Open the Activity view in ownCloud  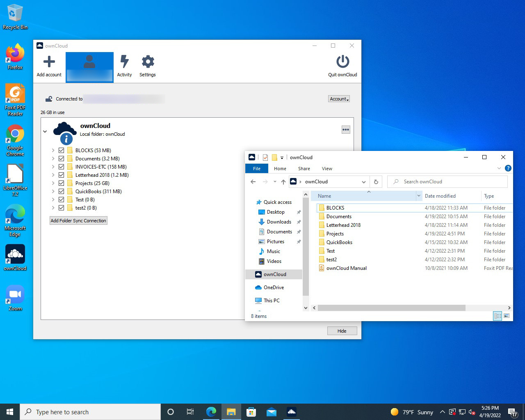tap(124, 66)
